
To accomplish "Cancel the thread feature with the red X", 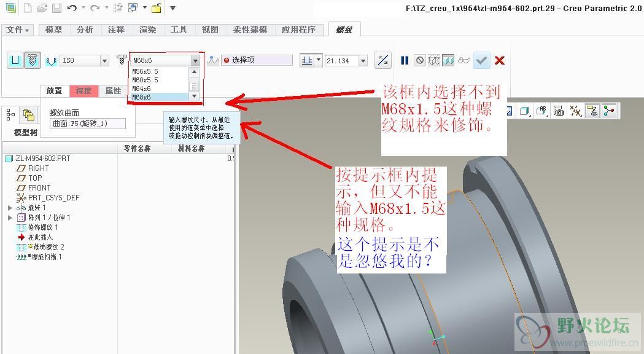I will [x=500, y=60].
